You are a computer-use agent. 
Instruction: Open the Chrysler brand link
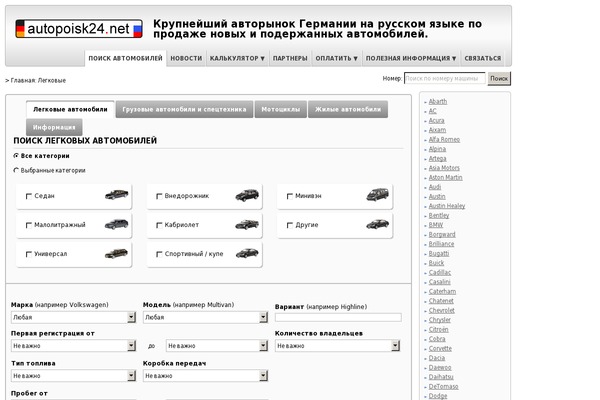point(440,320)
